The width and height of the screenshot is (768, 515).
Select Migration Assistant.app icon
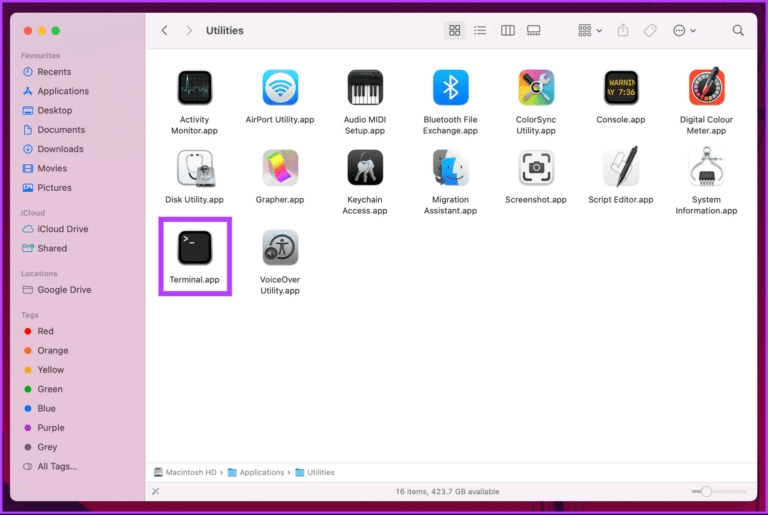pyautogui.click(x=450, y=168)
